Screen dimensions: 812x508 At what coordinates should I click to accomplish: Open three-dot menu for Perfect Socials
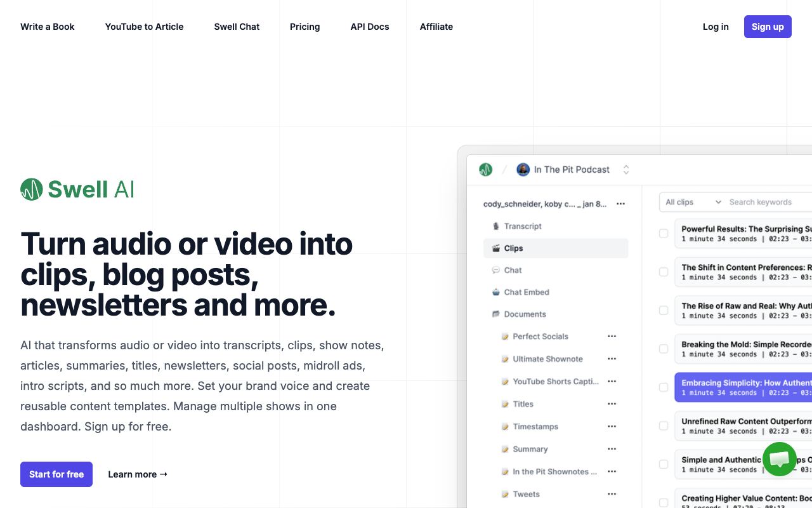(x=612, y=336)
